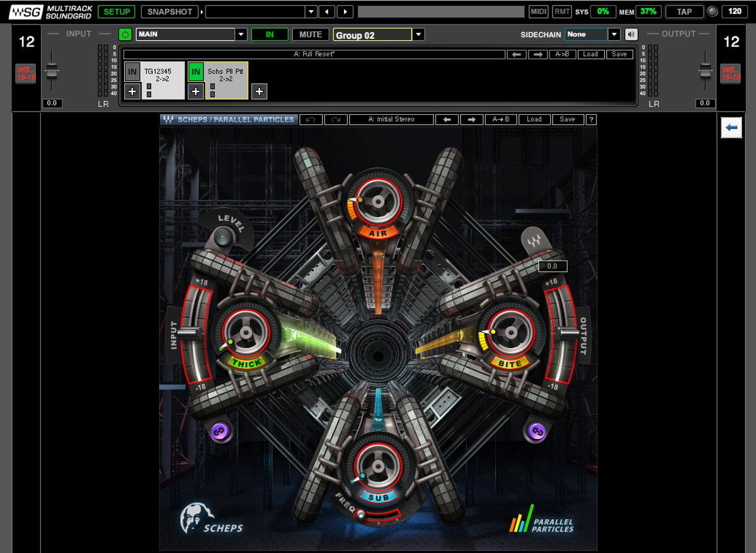This screenshot has height=553, width=756.
Task: Open the MIDI settings
Action: tap(539, 11)
